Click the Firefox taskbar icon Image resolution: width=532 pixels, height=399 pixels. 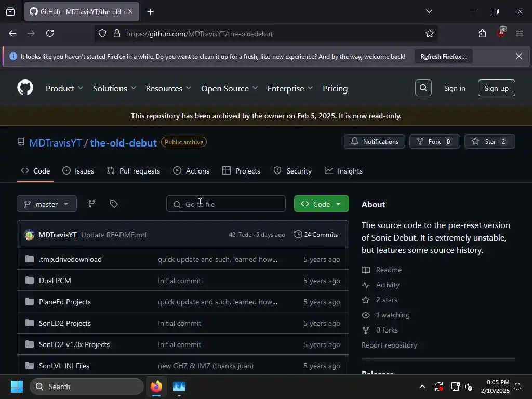pyautogui.click(x=156, y=387)
